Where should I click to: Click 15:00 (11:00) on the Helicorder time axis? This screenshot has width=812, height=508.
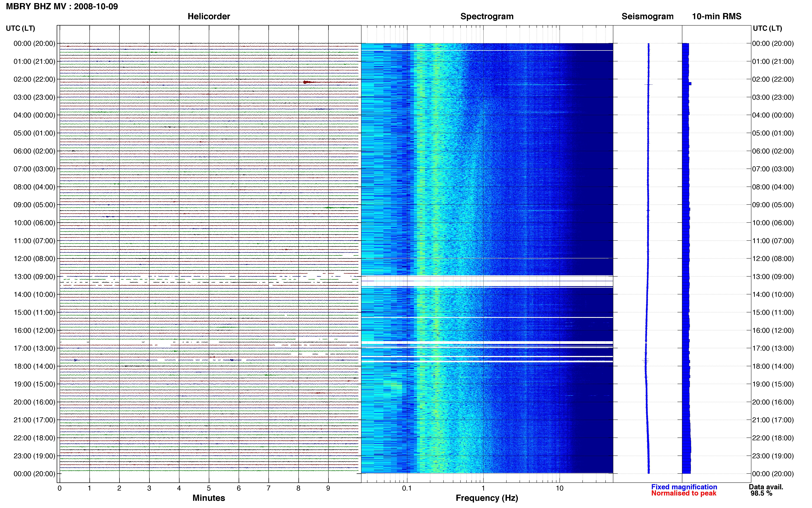[34, 312]
